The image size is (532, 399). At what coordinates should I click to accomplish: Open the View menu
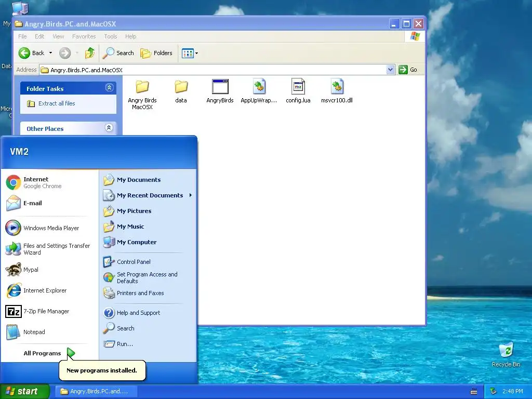click(58, 36)
